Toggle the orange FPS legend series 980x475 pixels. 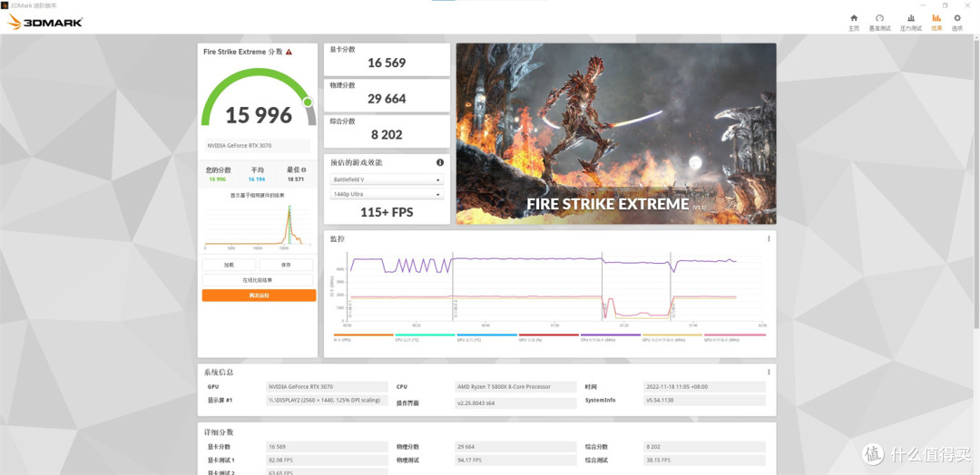[x=363, y=338]
